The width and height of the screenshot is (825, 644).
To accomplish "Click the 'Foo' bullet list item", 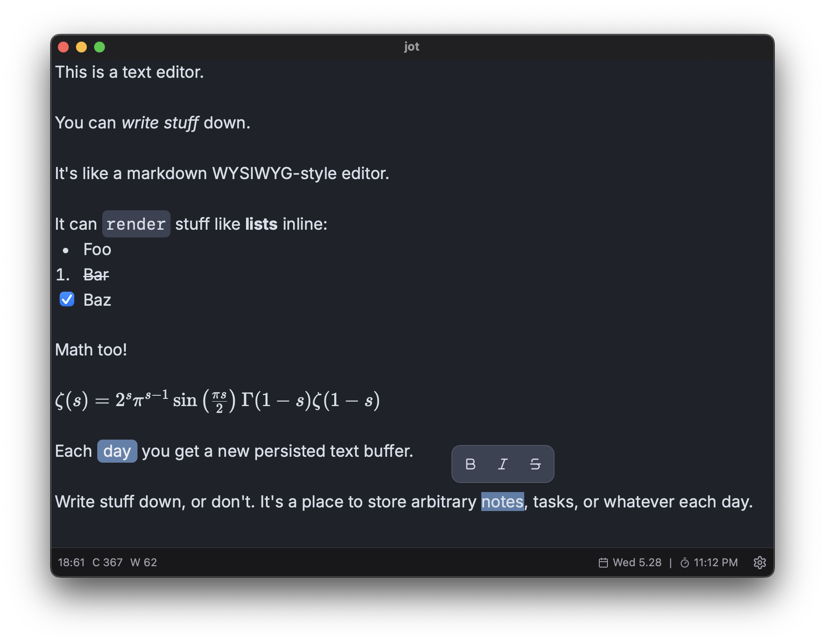I will [97, 250].
